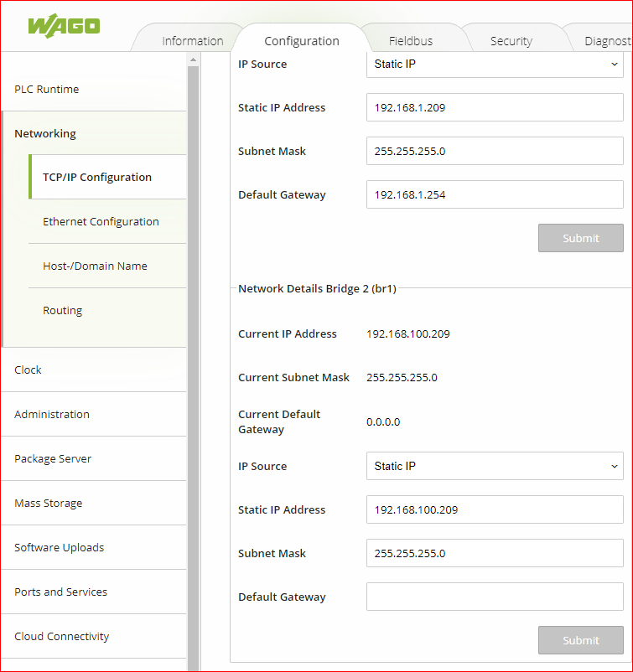Click the Static IP Address field 192.168.1.209
This screenshot has width=633, height=672.
click(495, 107)
